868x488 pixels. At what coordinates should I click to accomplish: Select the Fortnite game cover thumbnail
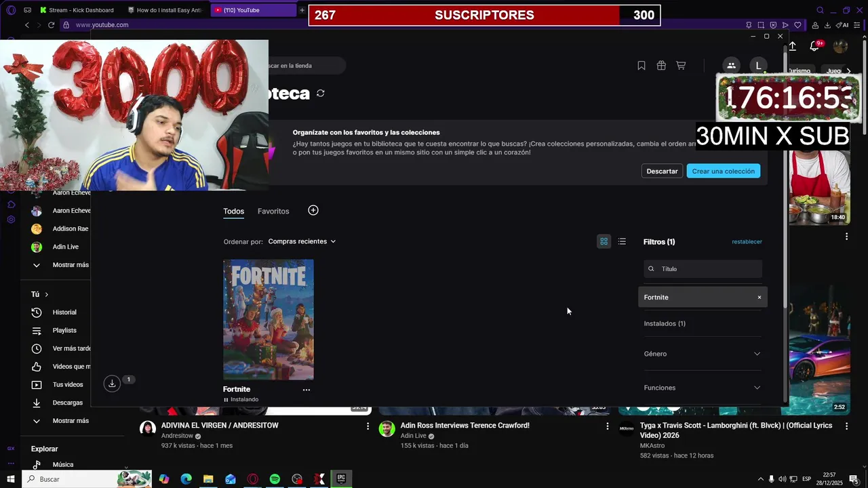click(x=269, y=319)
